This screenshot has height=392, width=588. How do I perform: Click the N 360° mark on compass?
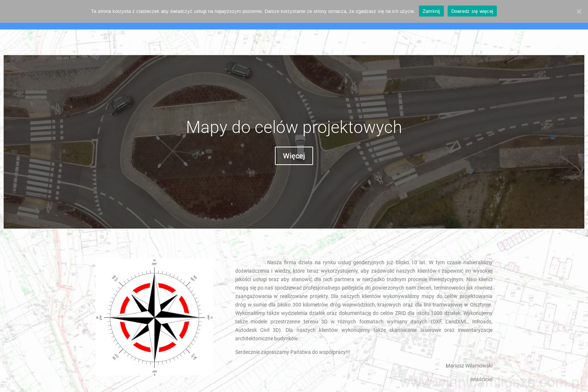pyautogui.click(x=154, y=262)
